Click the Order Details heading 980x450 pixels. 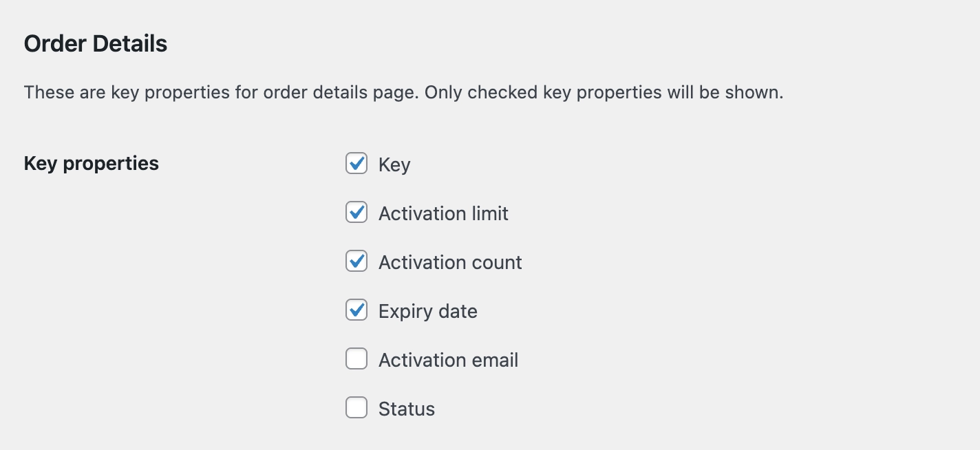[95, 43]
